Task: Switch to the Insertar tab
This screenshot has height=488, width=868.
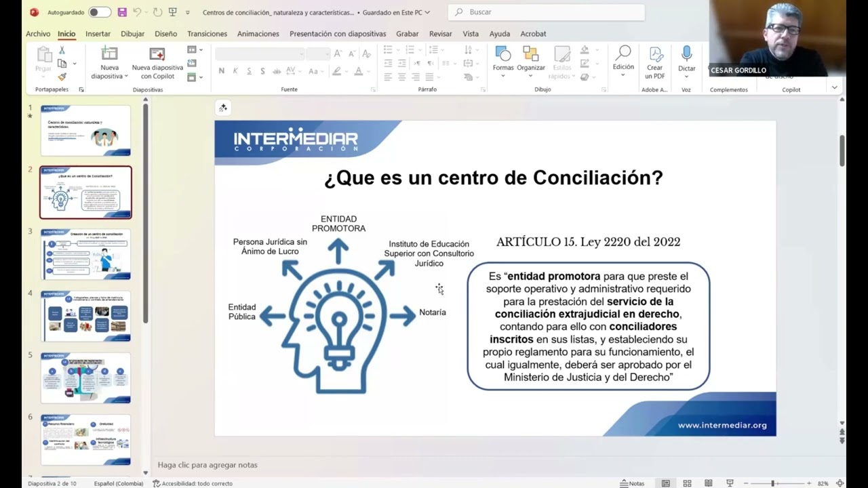Action: (x=98, y=34)
